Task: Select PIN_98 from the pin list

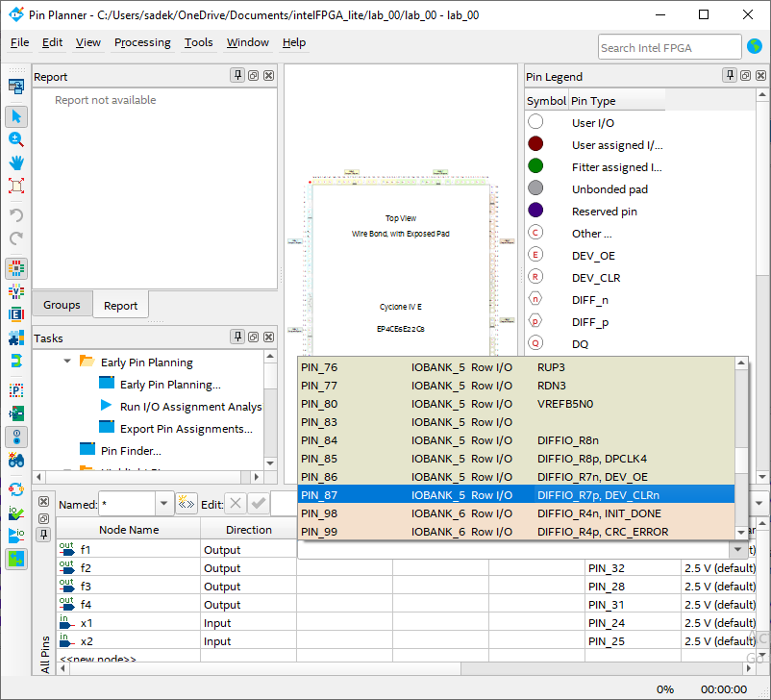Action: 319,513
